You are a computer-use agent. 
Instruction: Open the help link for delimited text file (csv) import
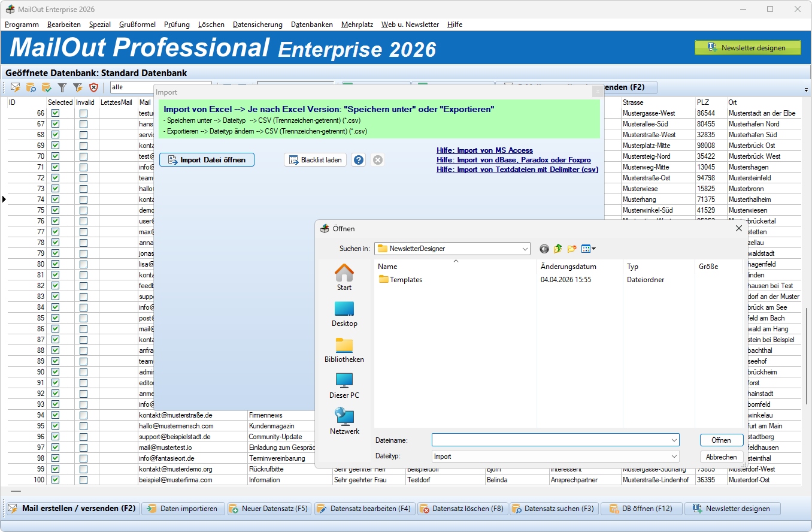(x=517, y=170)
